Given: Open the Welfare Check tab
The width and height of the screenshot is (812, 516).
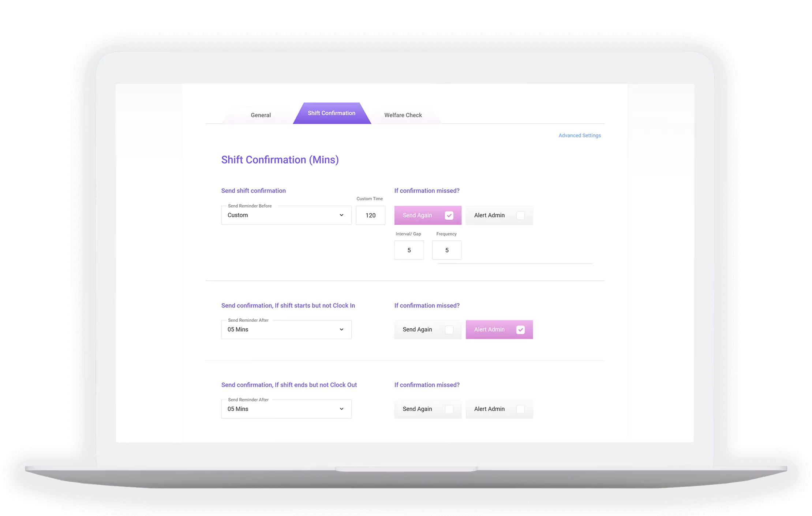Looking at the screenshot, I should pos(403,115).
